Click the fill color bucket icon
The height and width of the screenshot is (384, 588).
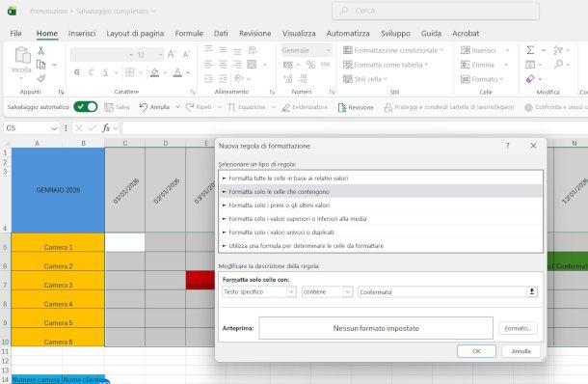(x=154, y=72)
